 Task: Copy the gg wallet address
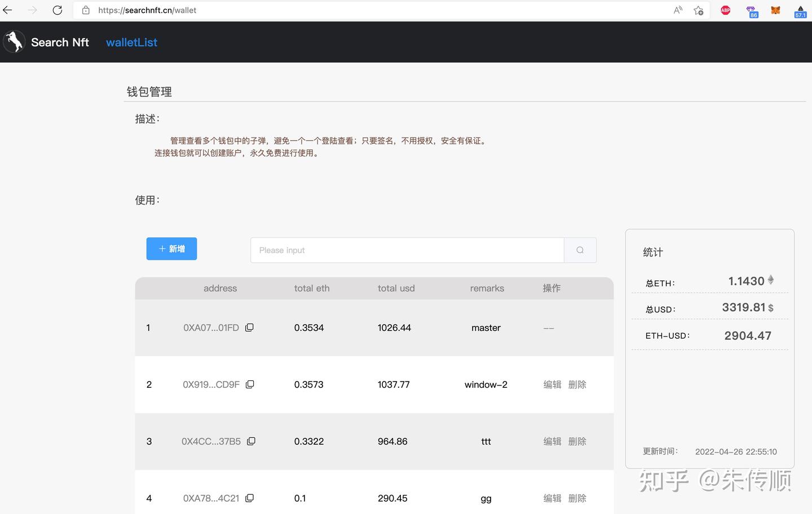point(249,498)
